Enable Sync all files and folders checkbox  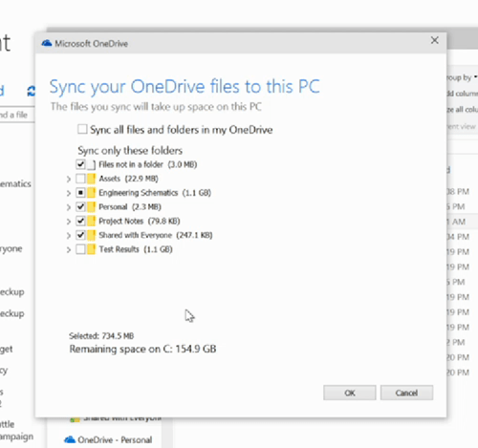(82, 129)
